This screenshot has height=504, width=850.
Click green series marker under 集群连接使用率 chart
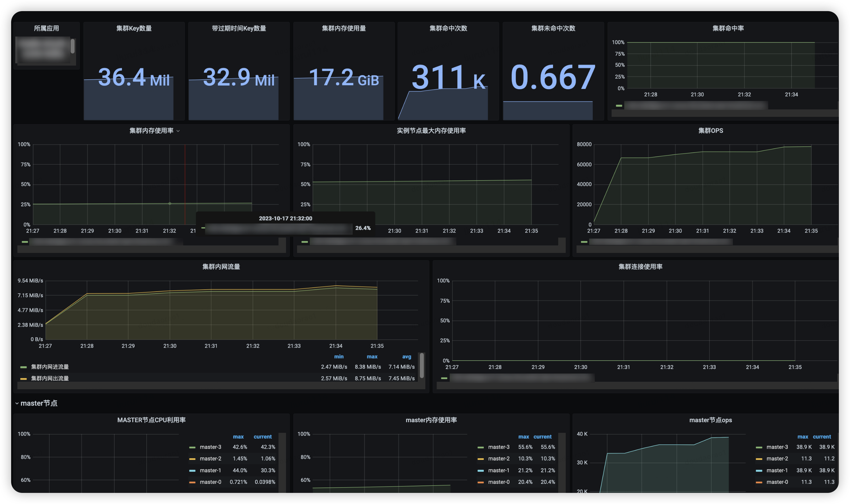tap(444, 378)
